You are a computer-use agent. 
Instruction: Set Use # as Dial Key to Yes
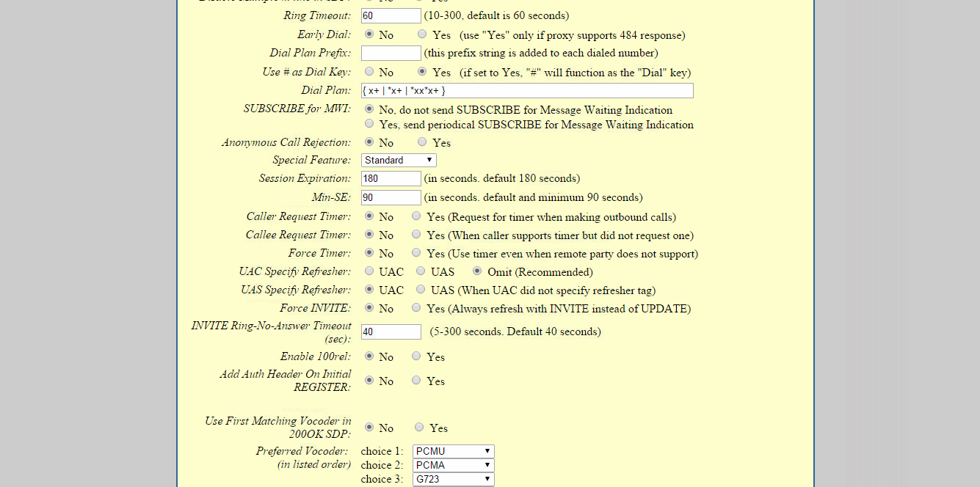coord(422,71)
